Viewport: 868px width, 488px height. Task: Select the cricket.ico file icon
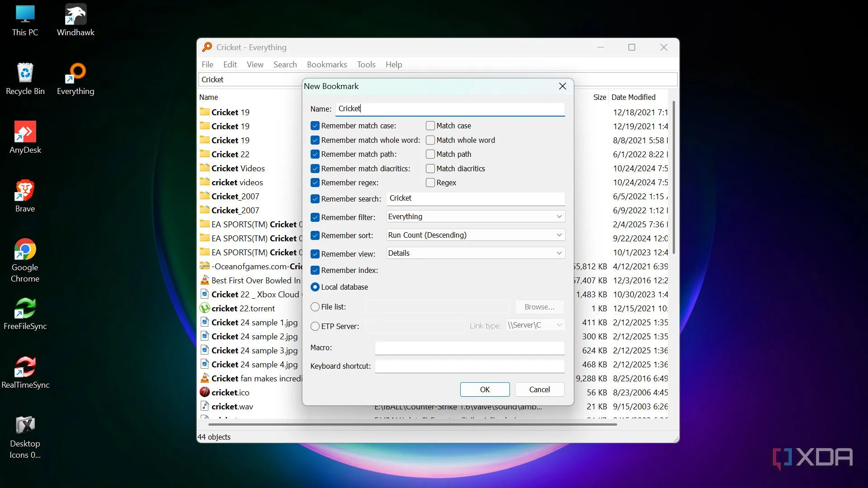coord(205,392)
